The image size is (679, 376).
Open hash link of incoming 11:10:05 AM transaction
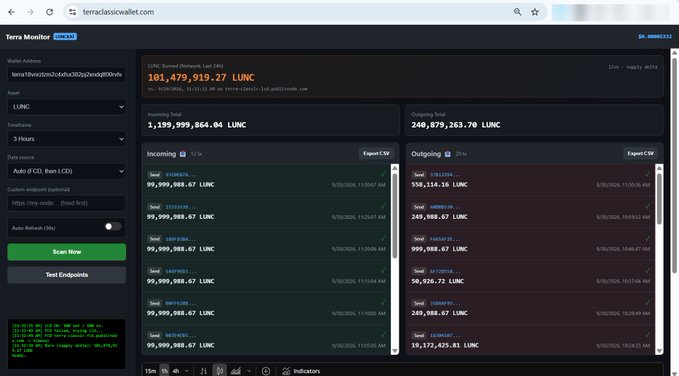[x=181, y=303]
